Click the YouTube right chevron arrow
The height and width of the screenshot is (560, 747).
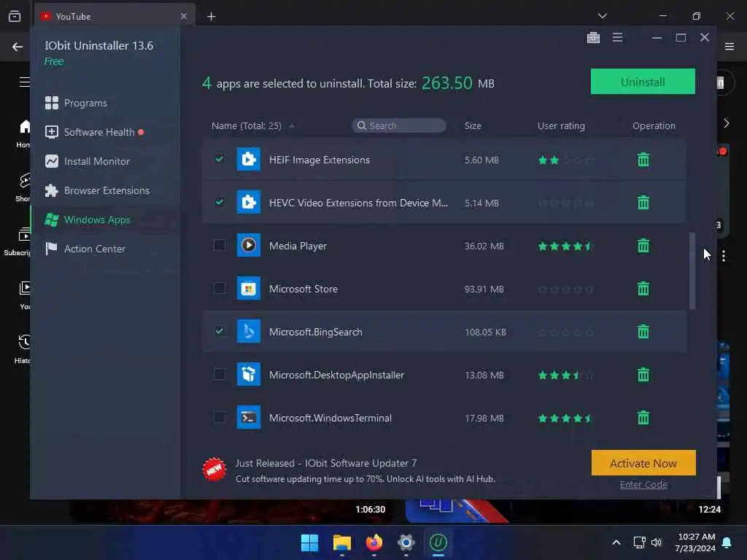(726, 123)
